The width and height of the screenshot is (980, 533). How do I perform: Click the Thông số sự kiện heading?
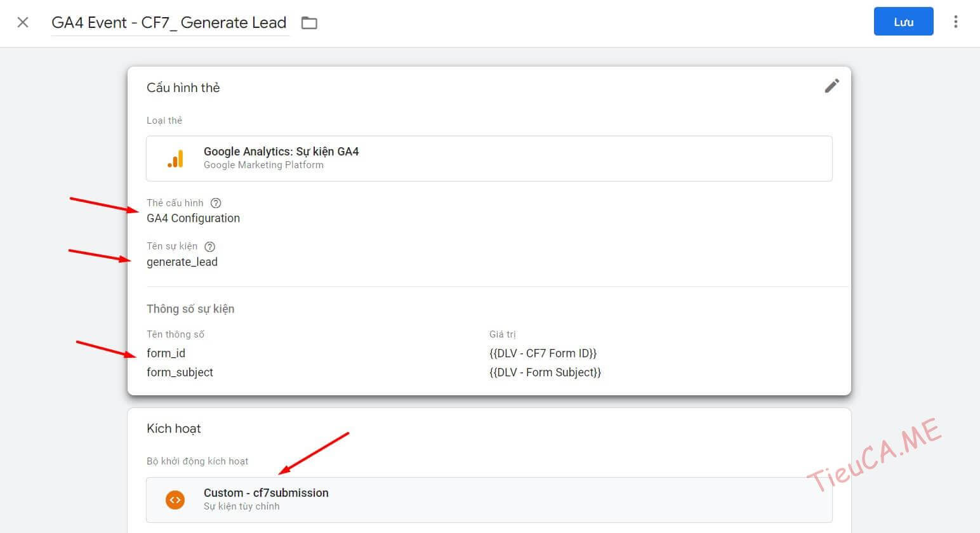[190, 309]
